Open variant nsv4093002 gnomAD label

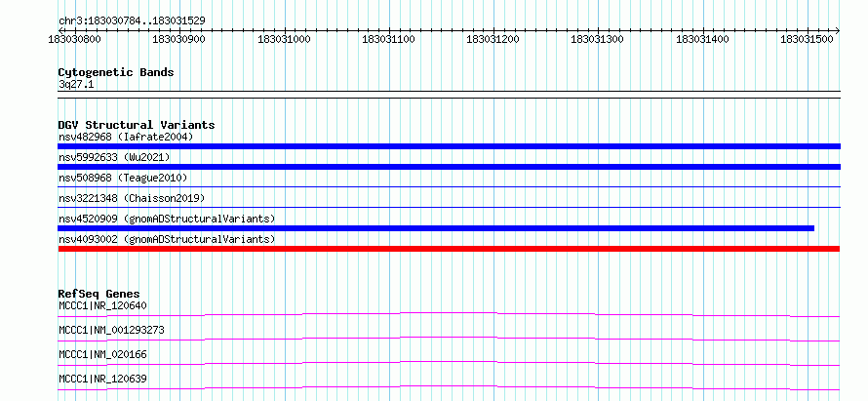(x=167, y=239)
